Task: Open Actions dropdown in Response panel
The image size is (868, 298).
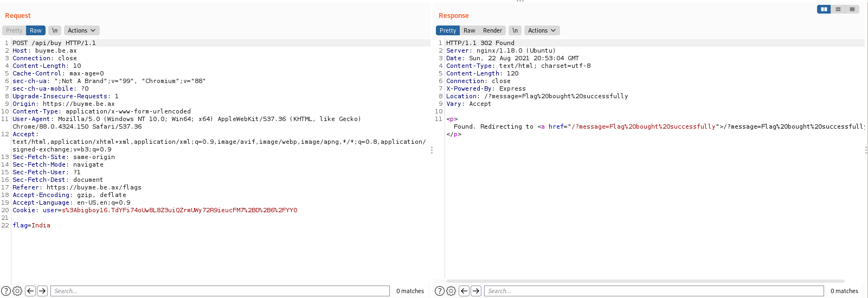Action: (542, 30)
